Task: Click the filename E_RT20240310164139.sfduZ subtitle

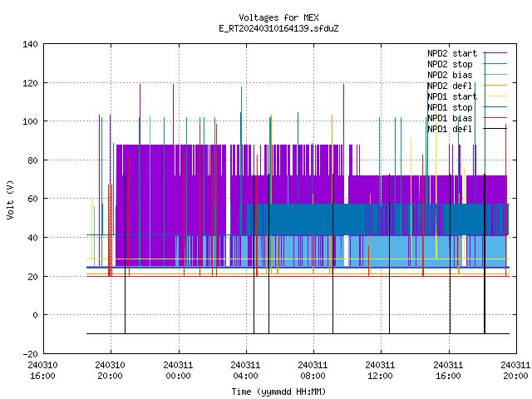Action: 278,28
